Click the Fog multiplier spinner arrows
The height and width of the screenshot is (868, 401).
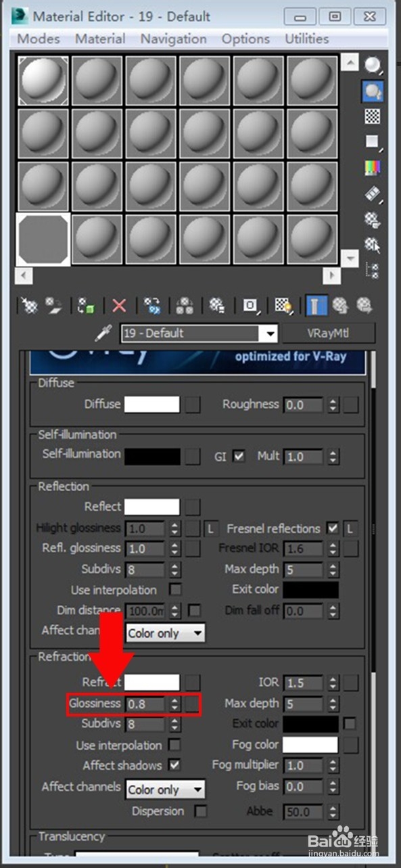[x=333, y=766]
